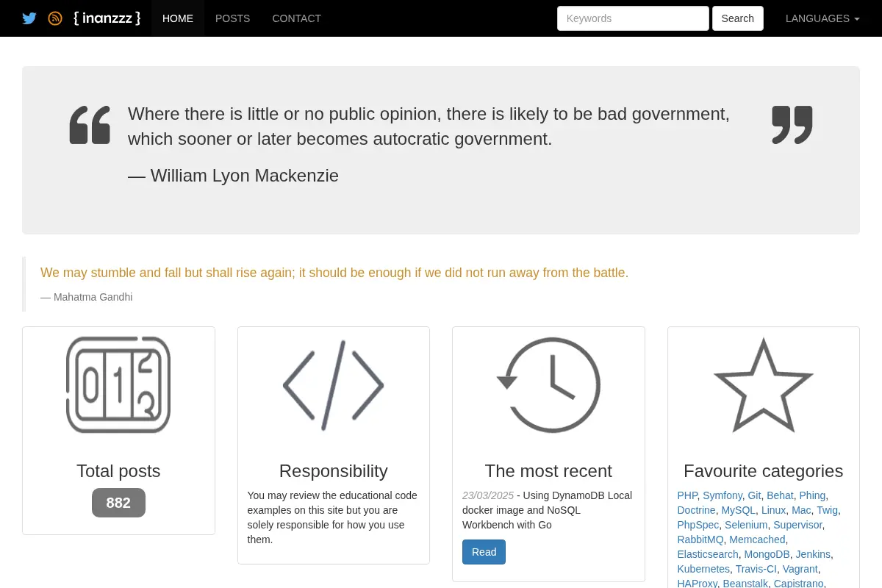Open the Kubernetes category link
882x588 pixels.
pos(703,569)
